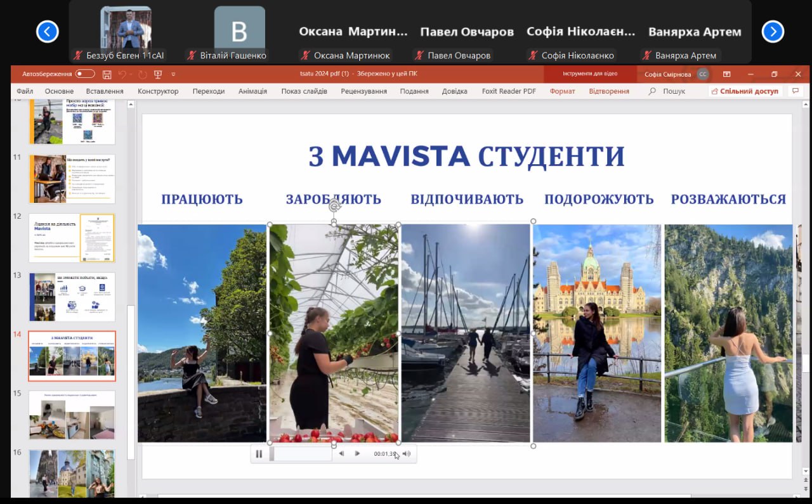Image resolution: width=812 pixels, height=504 pixels.
Task: Click Софія Ніколаєнко muted microphone icon
Action: point(532,55)
